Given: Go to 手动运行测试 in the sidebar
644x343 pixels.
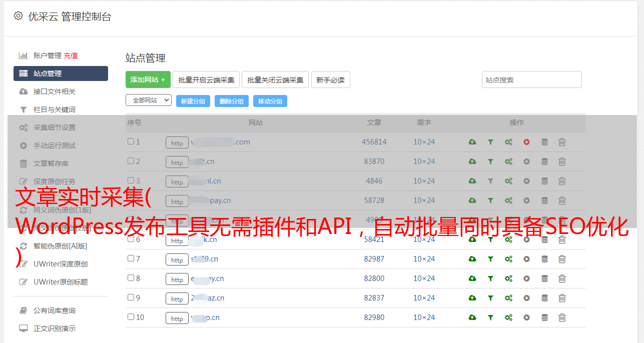Looking at the screenshot, I should [55, 145].
